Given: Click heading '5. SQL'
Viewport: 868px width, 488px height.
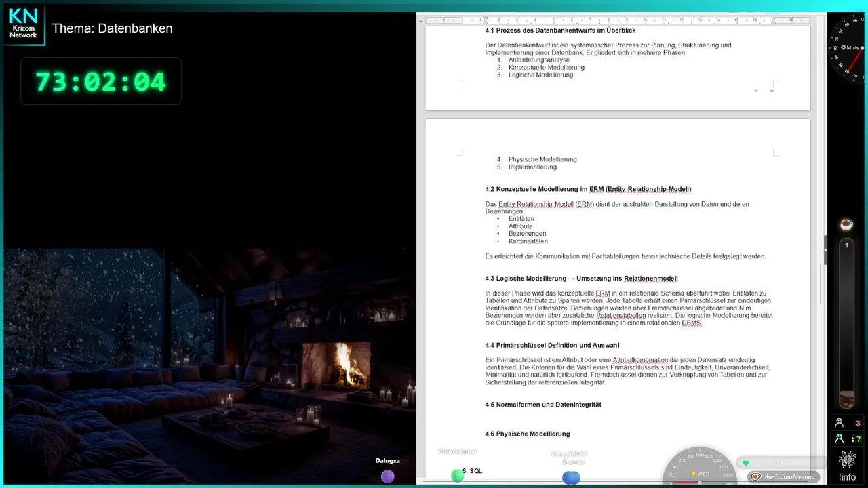Looking at the screenshot, I should [x=473, y=471].
